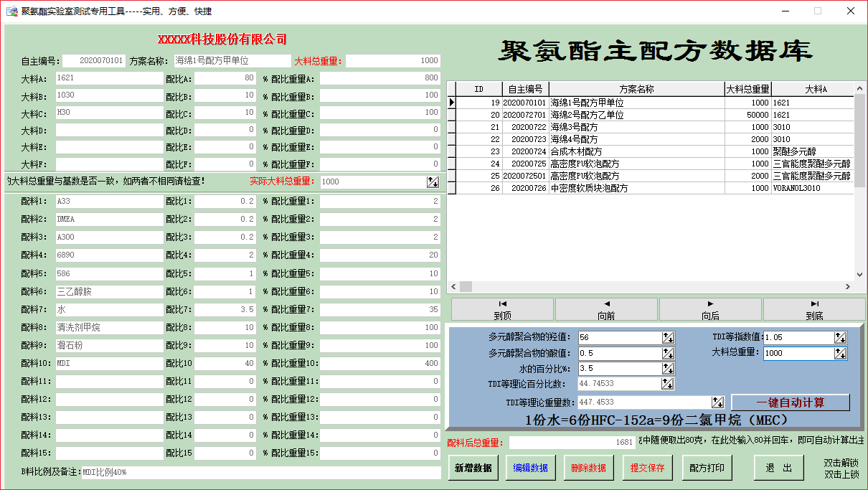868x490 pixels.
Task: Click the 大料总重量 column header in table
Action: pos(747,89)
